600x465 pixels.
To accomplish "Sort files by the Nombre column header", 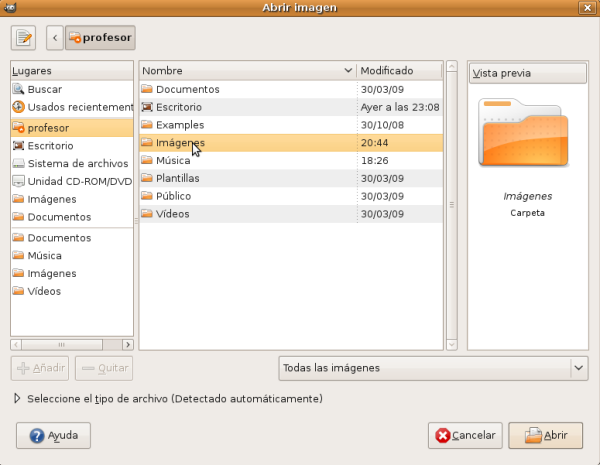I will tap(247, 71).
